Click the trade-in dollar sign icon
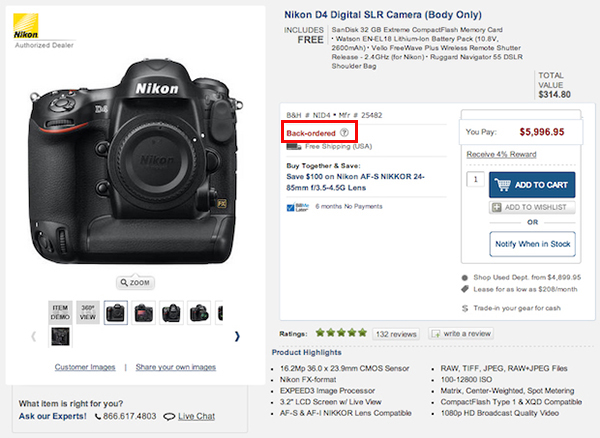The width and height of the screenshot is (600, 438). pyautogui.click(x=465, y=308)
